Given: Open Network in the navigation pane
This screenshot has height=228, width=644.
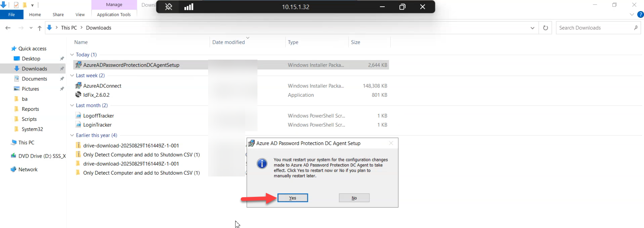Looking at the screenshot, I should [28, 169].
